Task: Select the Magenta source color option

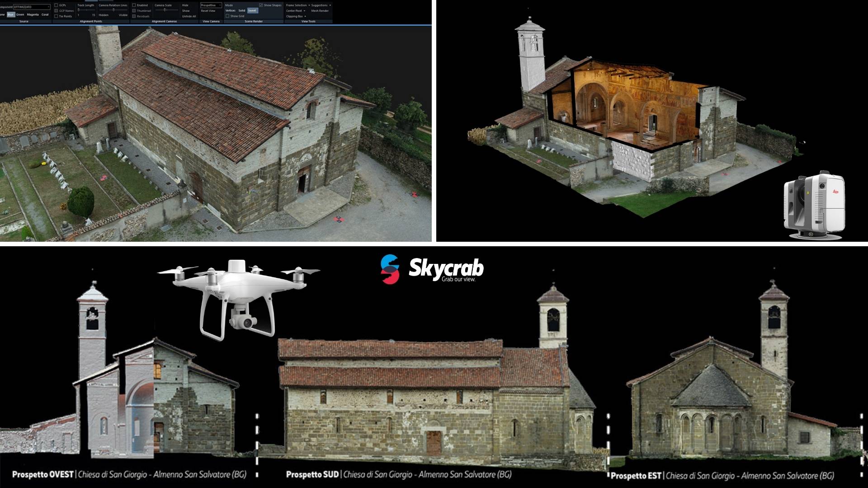Action: point(33,14)
